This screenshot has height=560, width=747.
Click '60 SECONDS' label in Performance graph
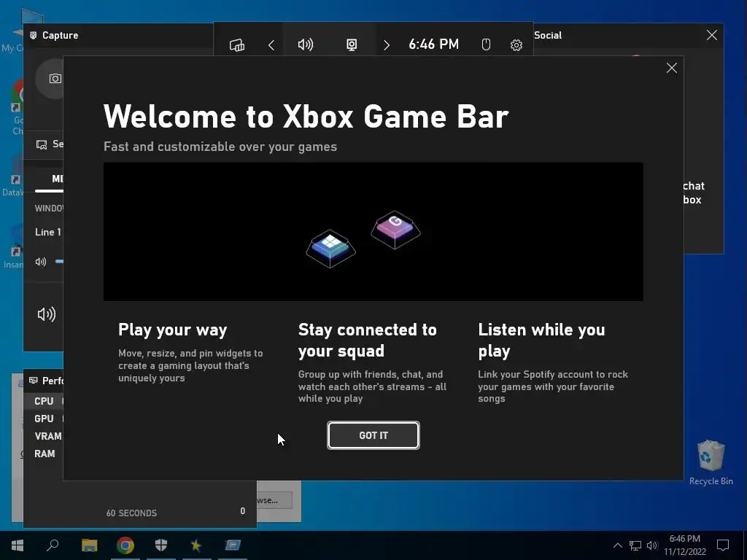(131, 513)
